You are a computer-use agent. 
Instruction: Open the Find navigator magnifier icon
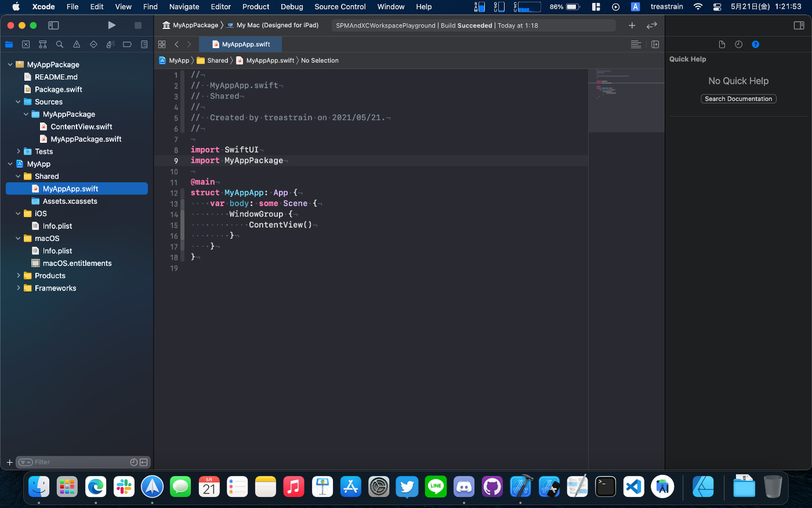[x=60, y=45]
